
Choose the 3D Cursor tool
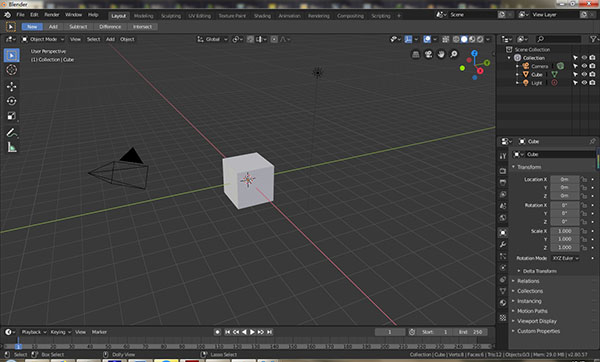point(11,70)
